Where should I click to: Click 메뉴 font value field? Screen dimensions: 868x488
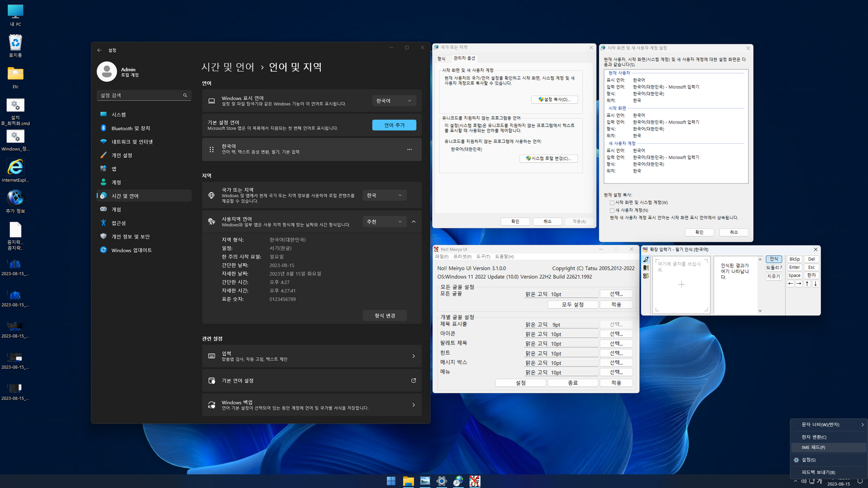561,372
